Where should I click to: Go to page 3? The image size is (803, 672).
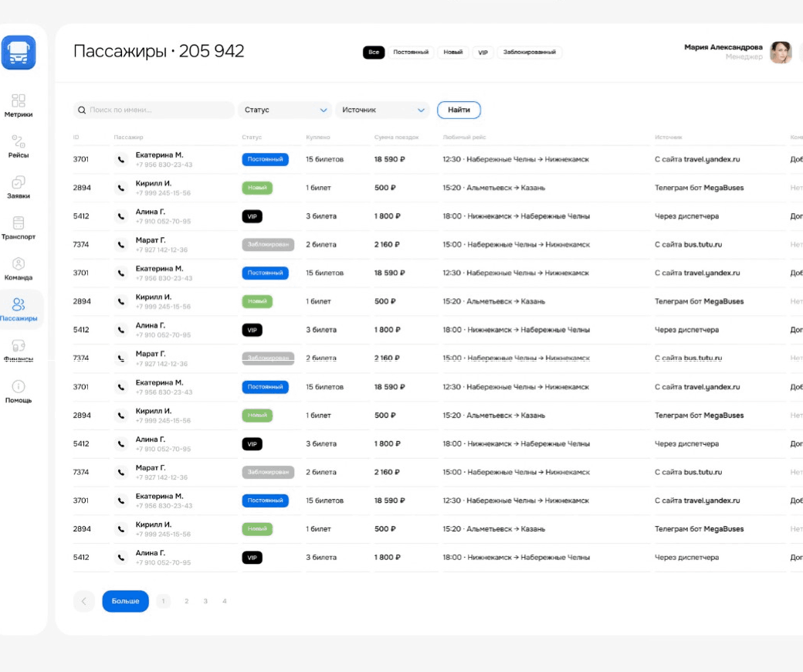[x=205, y=601]
